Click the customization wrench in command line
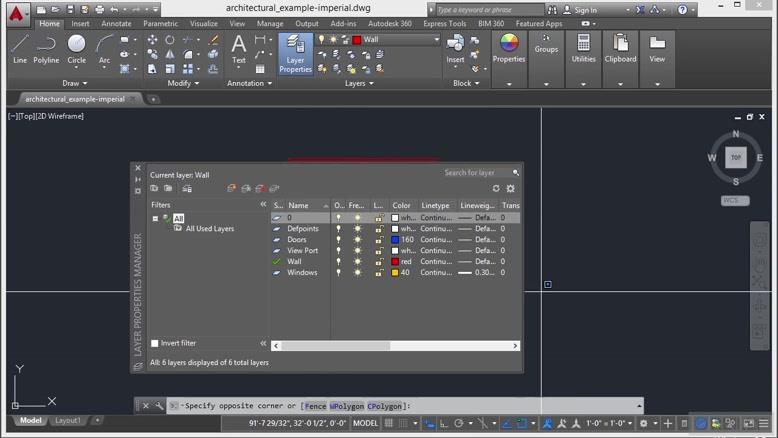The height and width of the screenshot is (438, 778). pyautogui.click(x=159, y=406)
